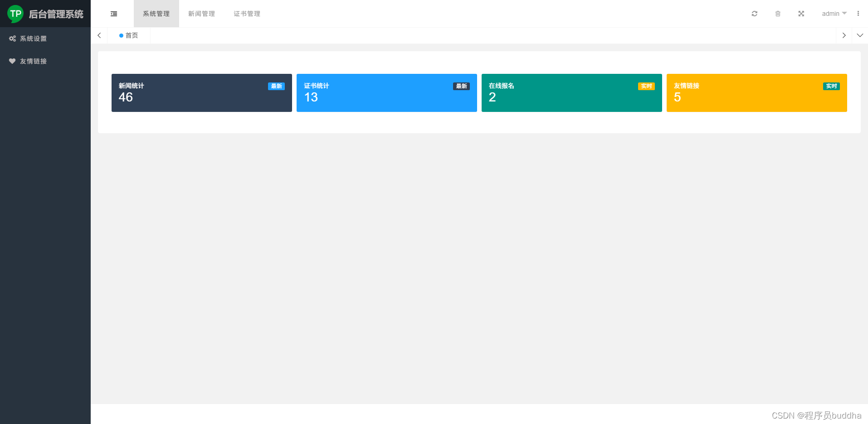Image resolution: width=868 pixels, height=424 pixels.
Task: Select the 新闻管理 top menu
Action: [x=202, y=14]
